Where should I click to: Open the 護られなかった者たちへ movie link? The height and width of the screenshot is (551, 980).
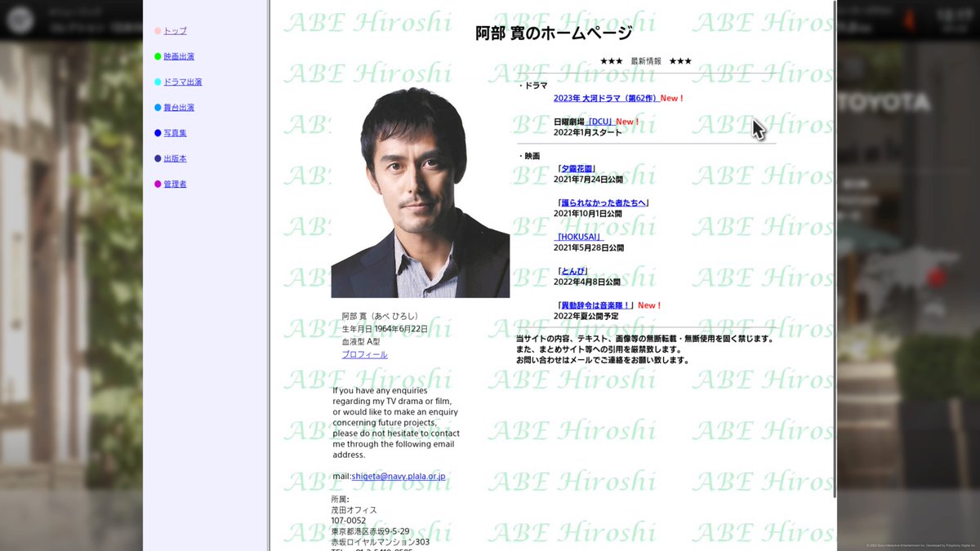click(604, 202)
